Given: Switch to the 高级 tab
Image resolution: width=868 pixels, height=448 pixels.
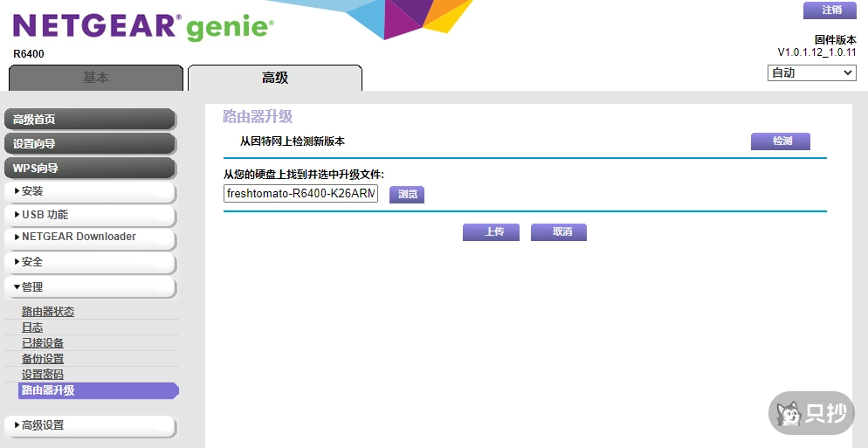Looking at the screenshot, I should (275, 78).
